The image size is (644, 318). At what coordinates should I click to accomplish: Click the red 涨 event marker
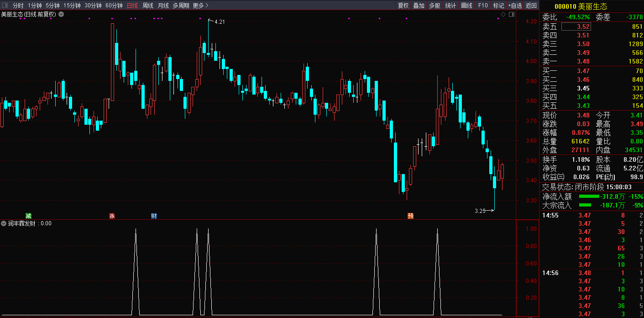click(x=112, y=216)
